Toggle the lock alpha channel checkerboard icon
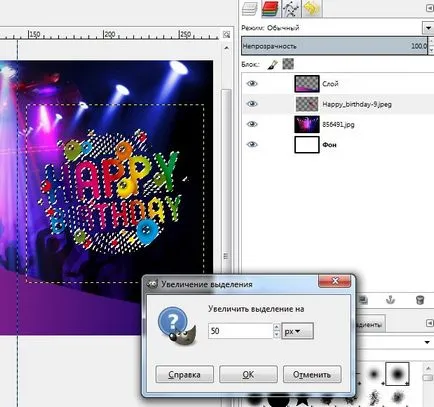Screen dimensions: 434x407 [x=288, y=64]
